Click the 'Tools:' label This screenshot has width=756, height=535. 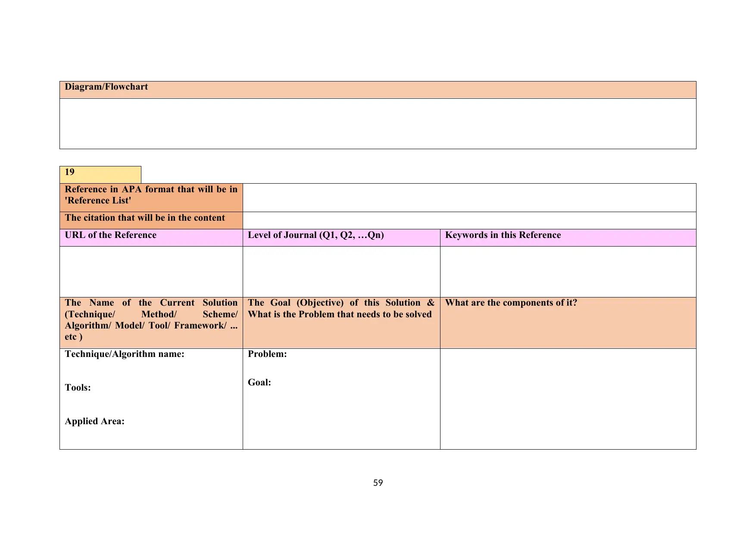point(78,388)
